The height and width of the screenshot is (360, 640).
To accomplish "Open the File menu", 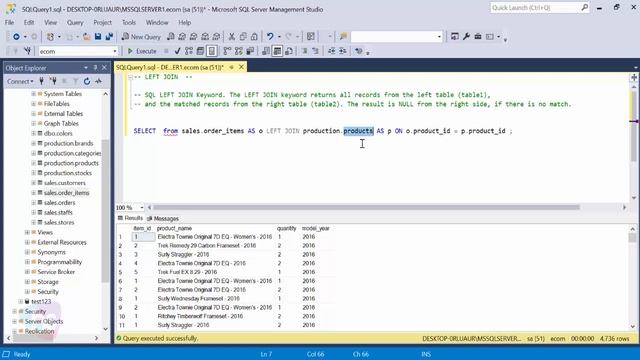I will click(x=9, y=22).
